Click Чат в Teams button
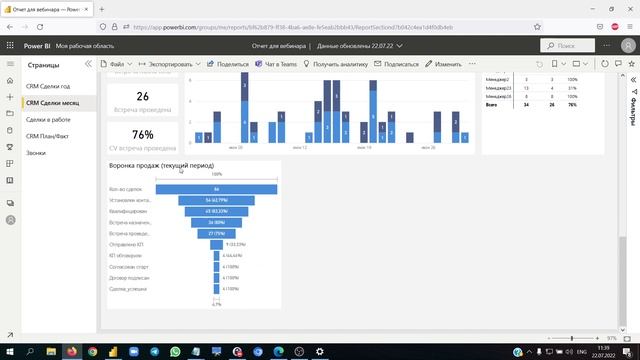This screenshot has width=640, height=360. pyautogui.click(x=276, y=64)
